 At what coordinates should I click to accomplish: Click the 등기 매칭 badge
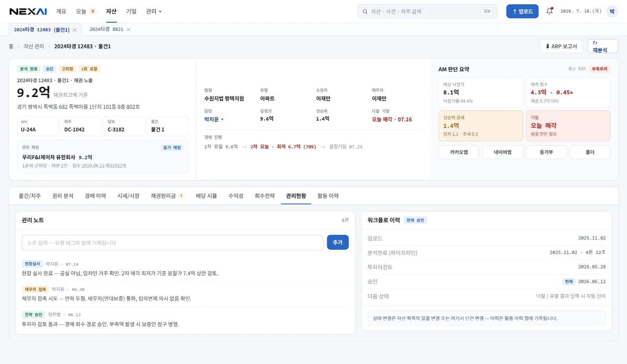[x=172, y=148]
